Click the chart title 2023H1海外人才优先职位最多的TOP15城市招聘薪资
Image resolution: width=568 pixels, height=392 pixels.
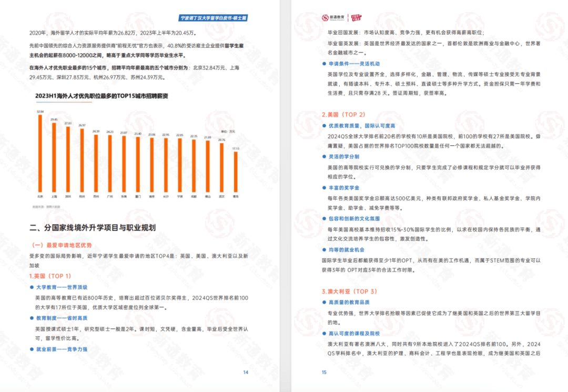102,96
